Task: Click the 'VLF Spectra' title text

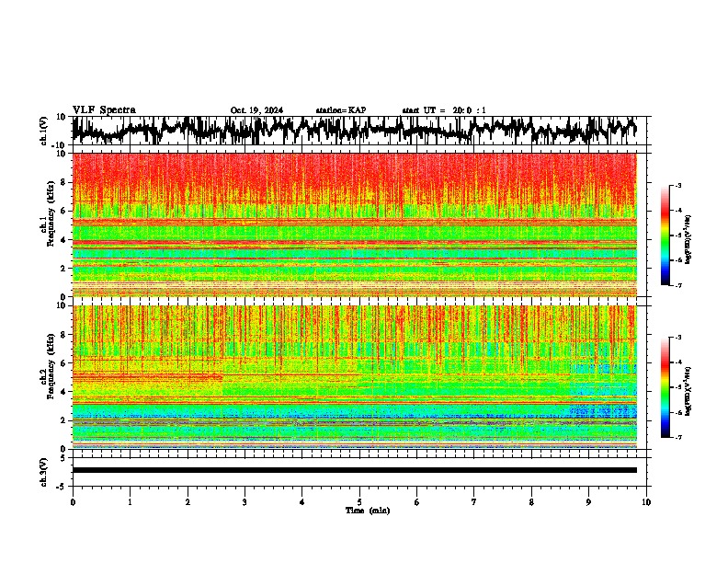Action: pos(104,110)
